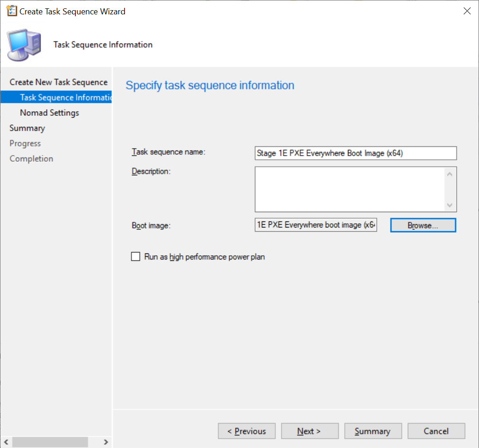Open the Nomad Settings step
The image size is (479, 448).
pyautogui.click(x=50, y=113)
